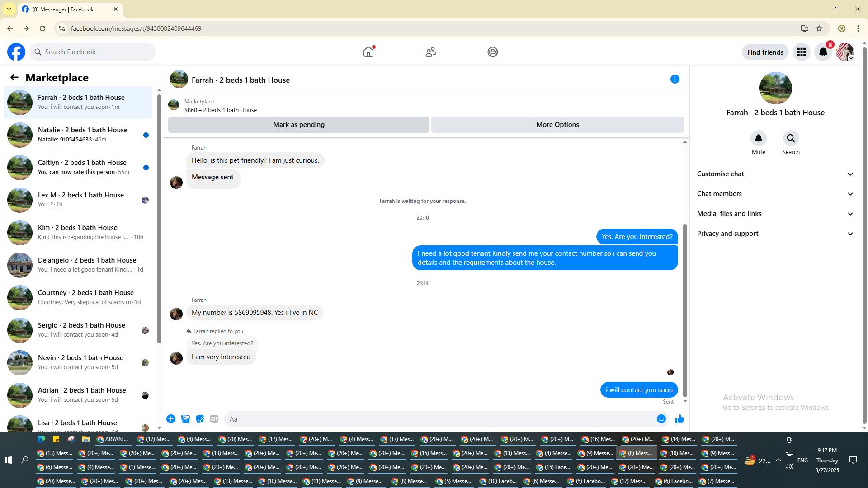This screenshot has height=488, width=868.
Task: Open the account profile picture menu
Action: click(845, 52)
